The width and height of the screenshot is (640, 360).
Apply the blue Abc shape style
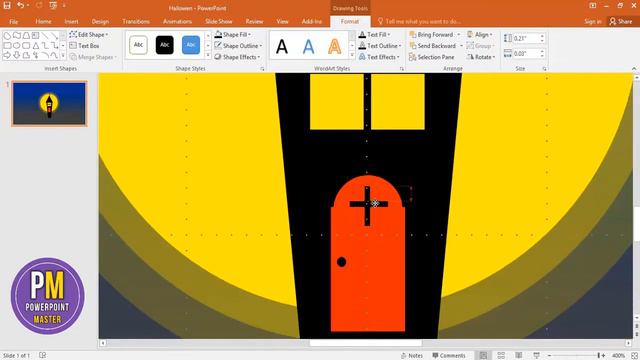point(191,45)
